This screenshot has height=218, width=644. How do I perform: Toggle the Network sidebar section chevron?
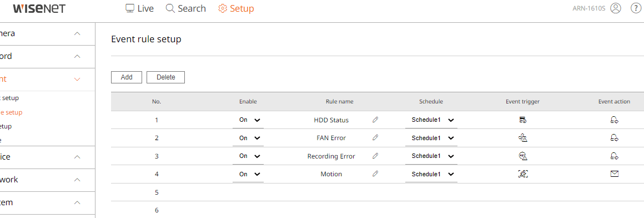(x=77, y=180)
